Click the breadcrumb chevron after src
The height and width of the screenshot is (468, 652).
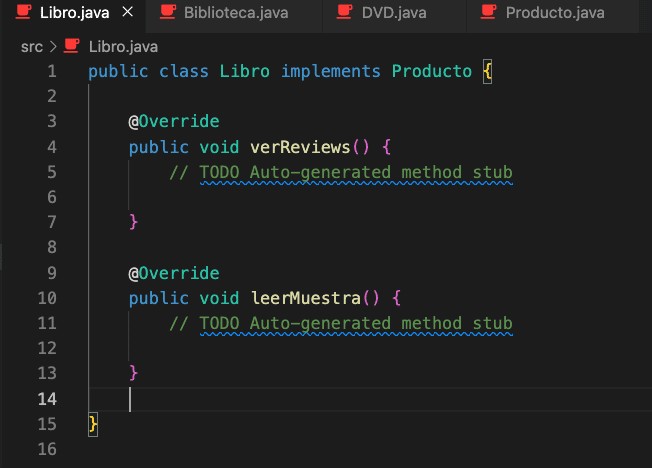[53, 47]
